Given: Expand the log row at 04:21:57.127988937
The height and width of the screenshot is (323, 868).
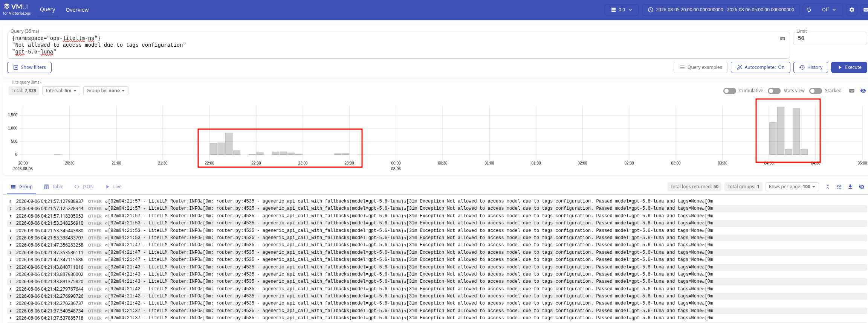Looking at the screenshot, I should tap(11, 201).
